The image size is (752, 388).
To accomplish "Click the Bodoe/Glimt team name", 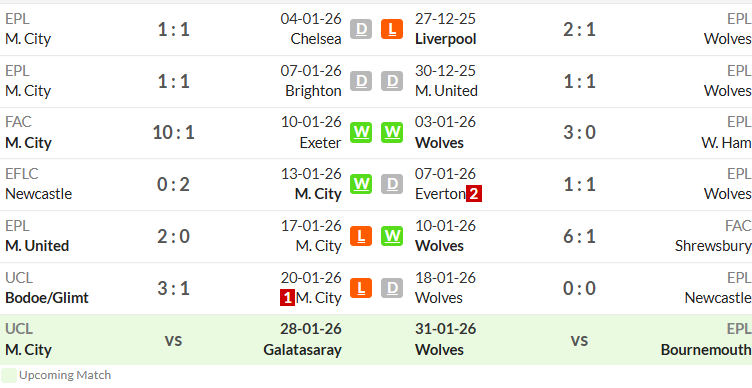I will [47, 298].
